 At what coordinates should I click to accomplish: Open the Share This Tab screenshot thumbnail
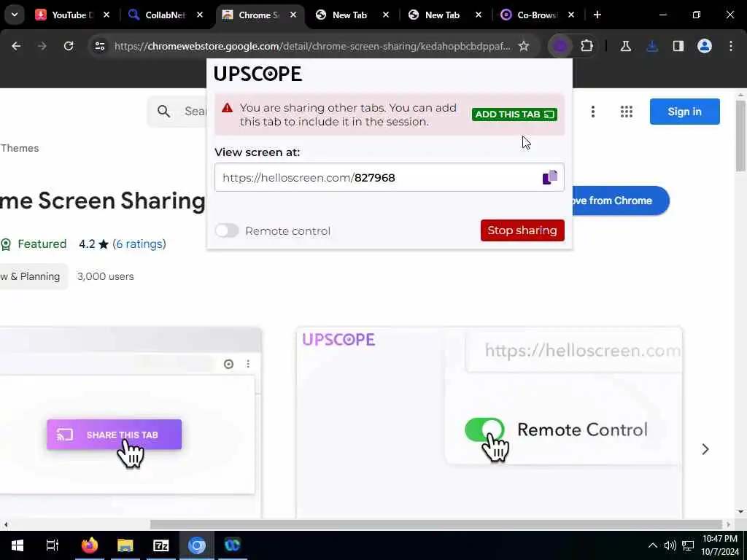click(130, 422)
